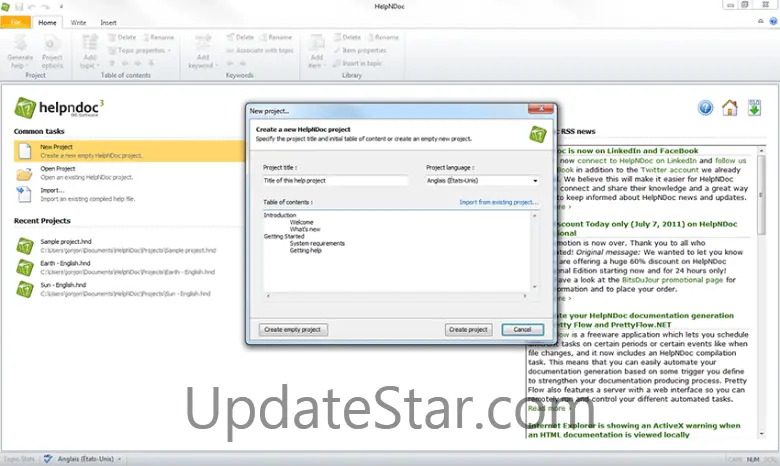
Task: Click Rename in the Library group
Action: [x=383, y=37]
